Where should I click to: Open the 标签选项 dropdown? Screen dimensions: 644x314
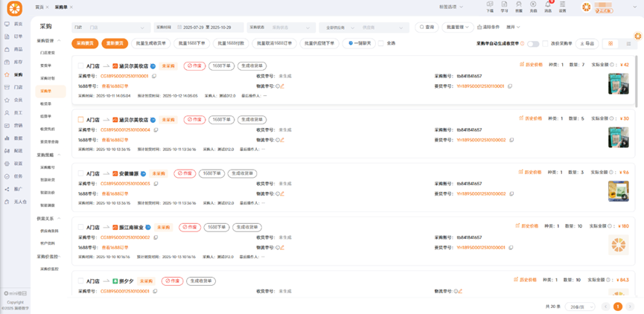tap(451, 7)
